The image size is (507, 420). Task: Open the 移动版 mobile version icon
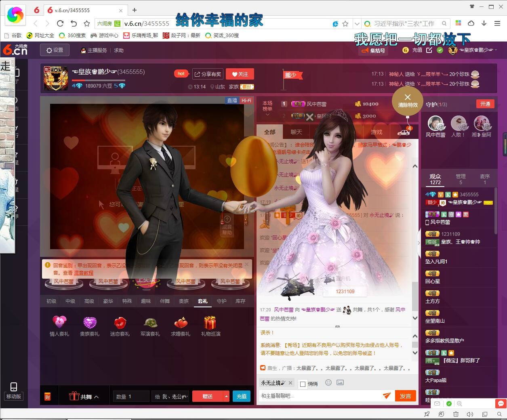click(14, 391)
